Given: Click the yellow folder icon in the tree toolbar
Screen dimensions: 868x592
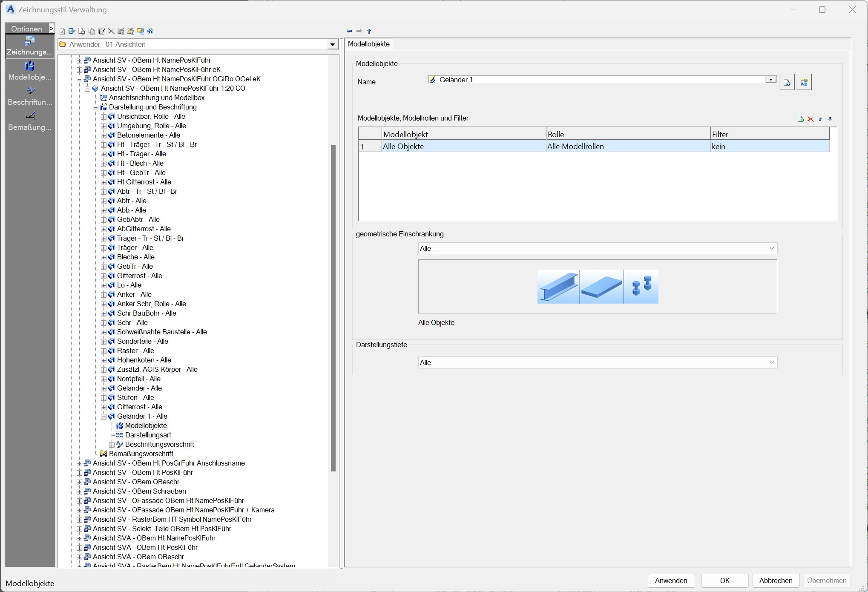Looking at the screenshot, I should pyautogui.click(x=131, y=31).
